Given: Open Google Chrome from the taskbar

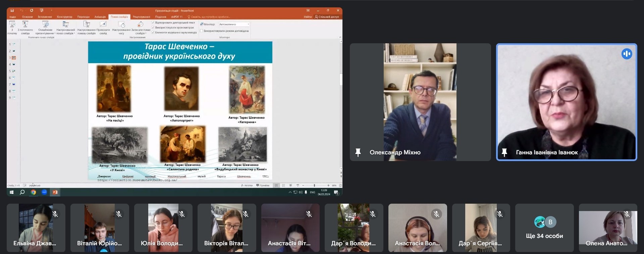Looking at the screenshot, I should 33,192.
